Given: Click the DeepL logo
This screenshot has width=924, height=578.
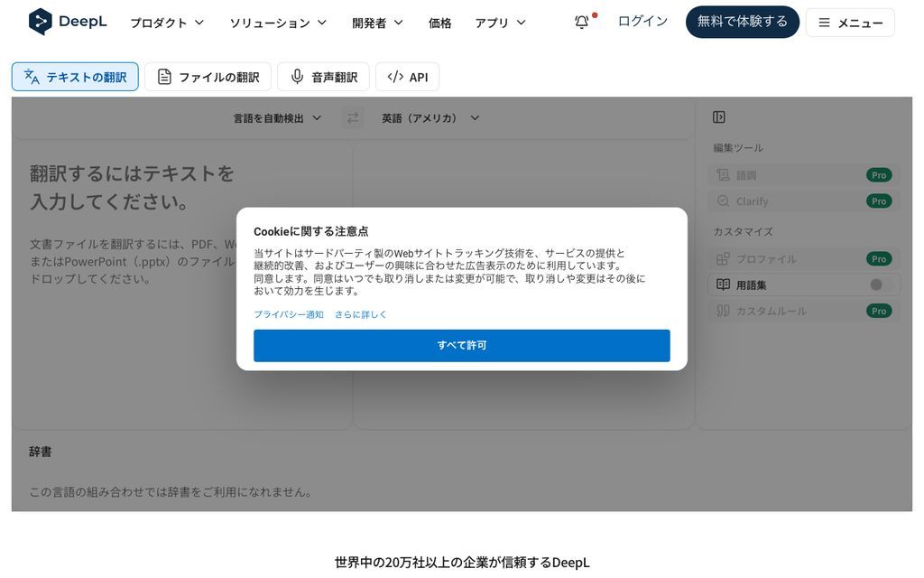Looking at the screenshot, I should click(68, 22).
